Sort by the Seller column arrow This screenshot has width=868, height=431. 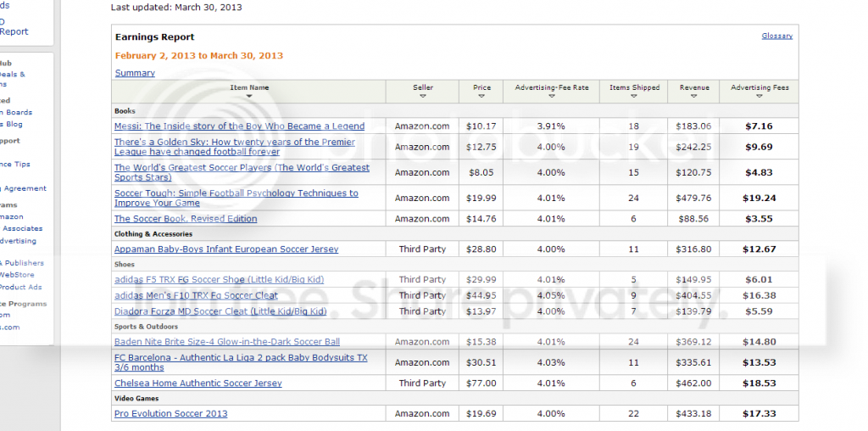pyautogui.click(x=423, y=97)
